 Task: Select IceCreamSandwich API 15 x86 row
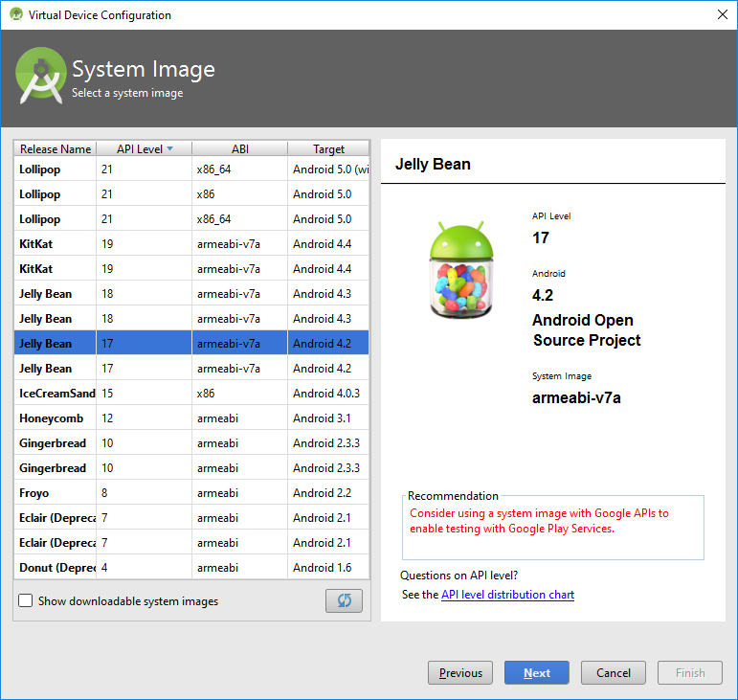tap(191, 393)
